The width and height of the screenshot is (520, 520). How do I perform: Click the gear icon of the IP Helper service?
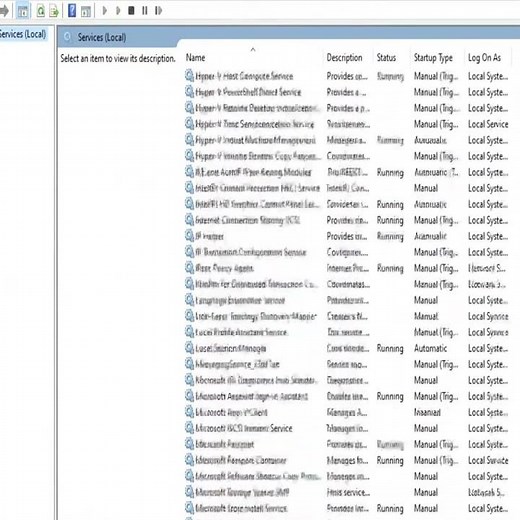tap(189, 236)
